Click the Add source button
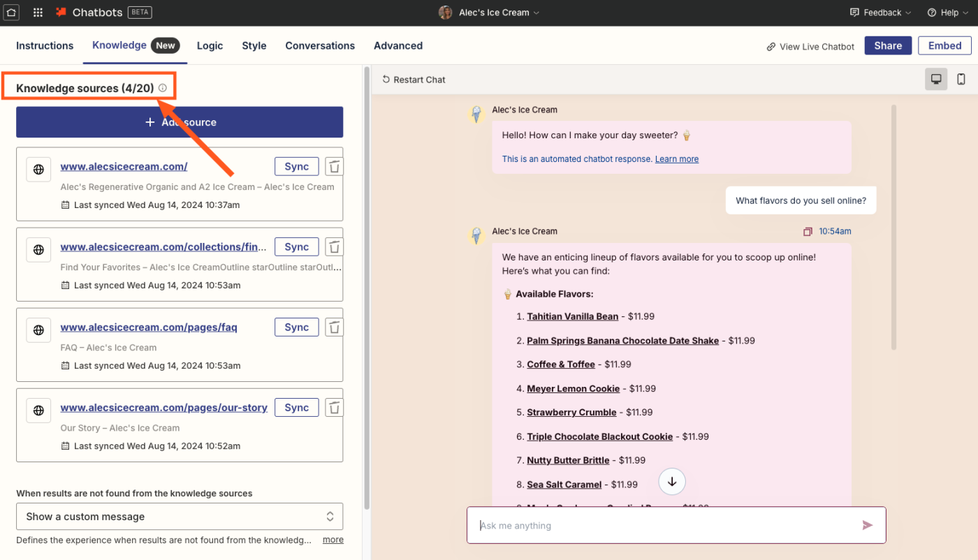Image resolution: width=978 pixels, height=560 pixels. (180, 122)
